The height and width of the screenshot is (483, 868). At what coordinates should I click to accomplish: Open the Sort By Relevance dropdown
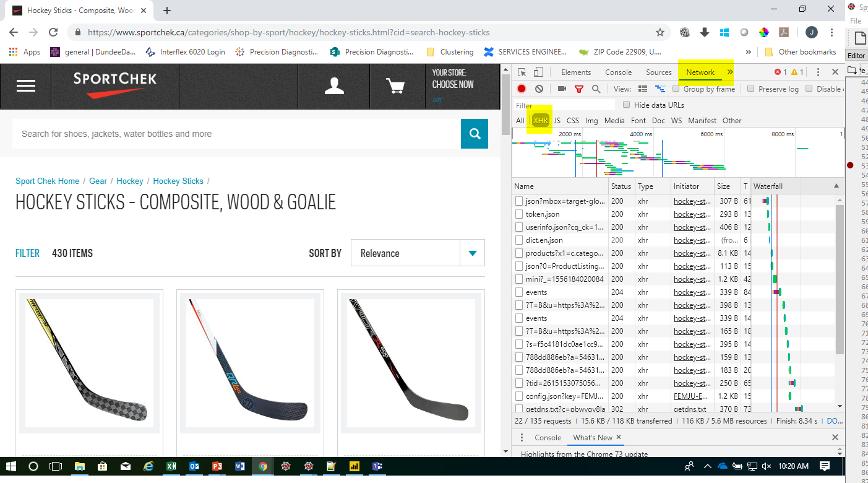click(x=418, y=253)
